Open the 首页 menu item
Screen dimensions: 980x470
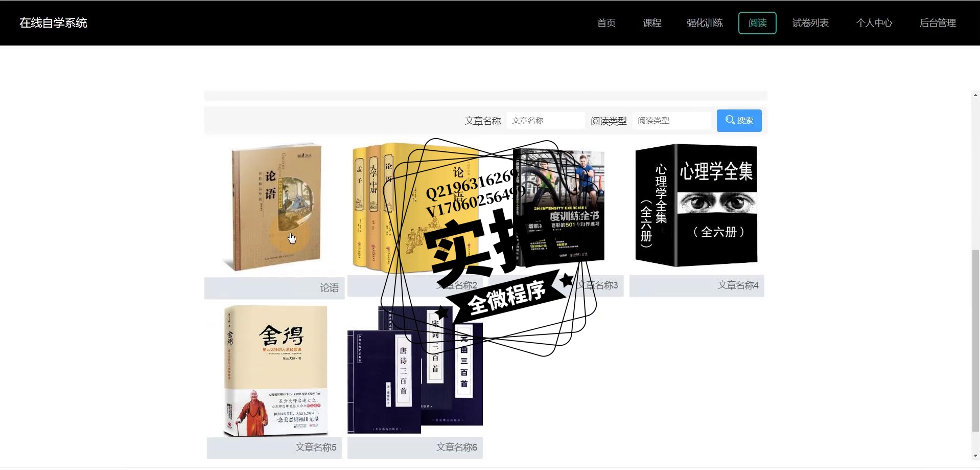(x=606, y=23)
